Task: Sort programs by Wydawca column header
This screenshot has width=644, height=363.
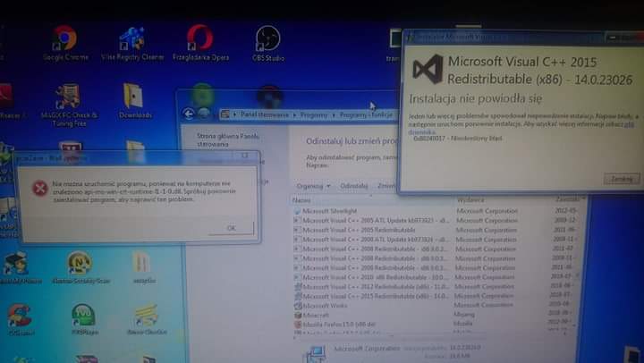Action: 470,200
